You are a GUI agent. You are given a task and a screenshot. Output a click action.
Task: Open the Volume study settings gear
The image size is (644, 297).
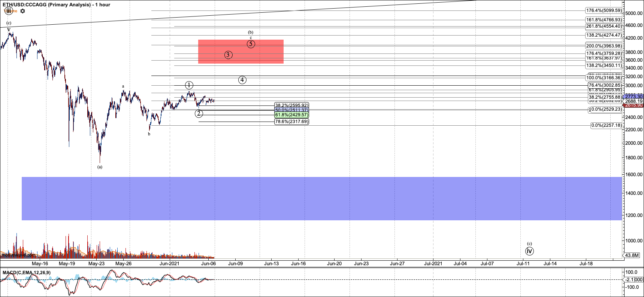coord(22,11)
